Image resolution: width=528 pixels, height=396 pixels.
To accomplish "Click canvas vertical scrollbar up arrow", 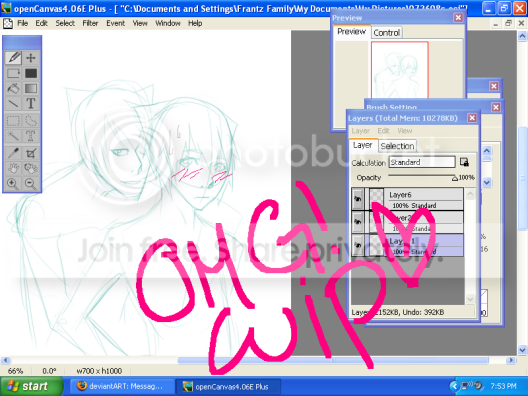I will (522, 35).
